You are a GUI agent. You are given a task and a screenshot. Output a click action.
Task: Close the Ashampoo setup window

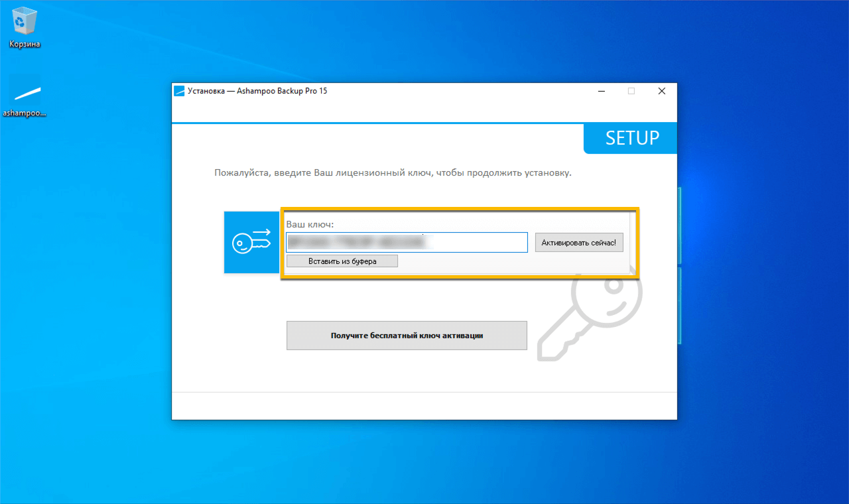tap(661, 92)
